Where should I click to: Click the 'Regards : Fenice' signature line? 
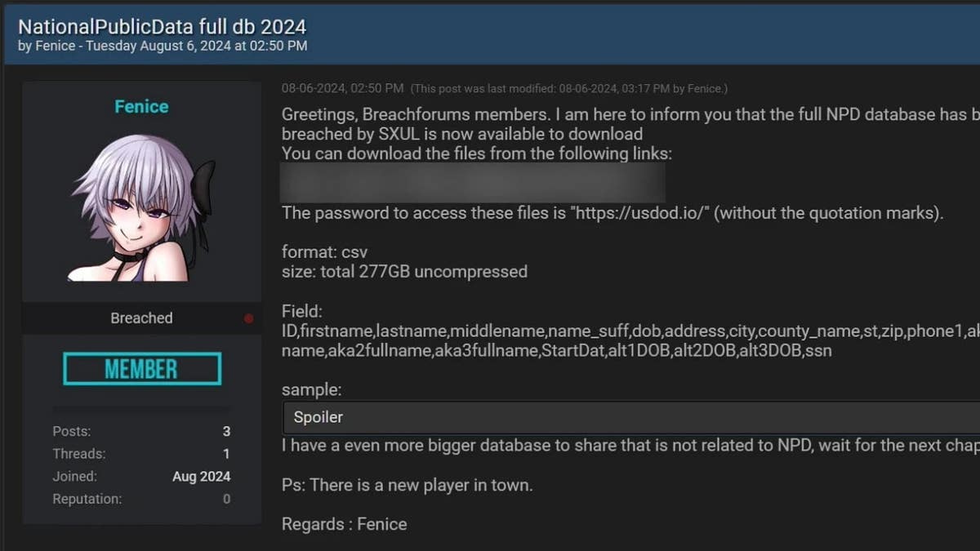[x=343, y=523]
